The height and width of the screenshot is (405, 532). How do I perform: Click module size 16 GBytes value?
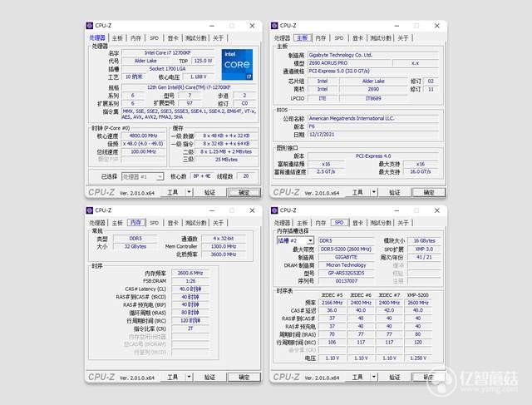(424, 240)
